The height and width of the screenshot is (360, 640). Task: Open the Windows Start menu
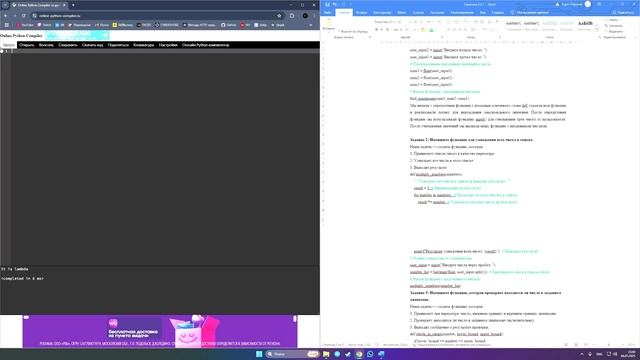259,354
